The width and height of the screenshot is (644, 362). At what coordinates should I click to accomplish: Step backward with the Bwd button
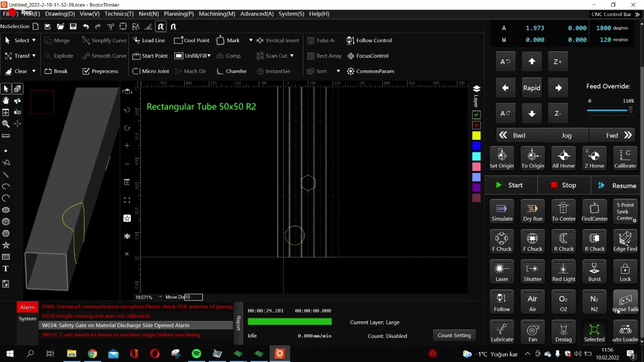(x=513, y=135)
